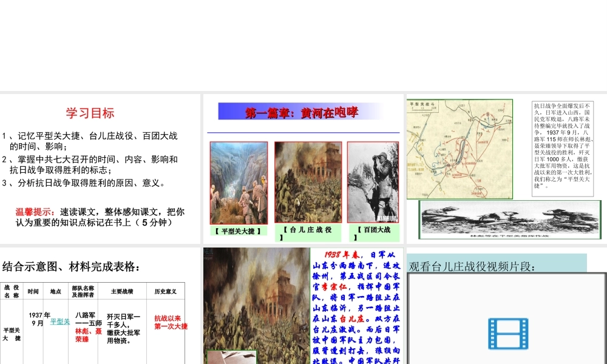607x364 pixels.
Task: Select the red "温馨提示：" label
Action: coord(36,212)
